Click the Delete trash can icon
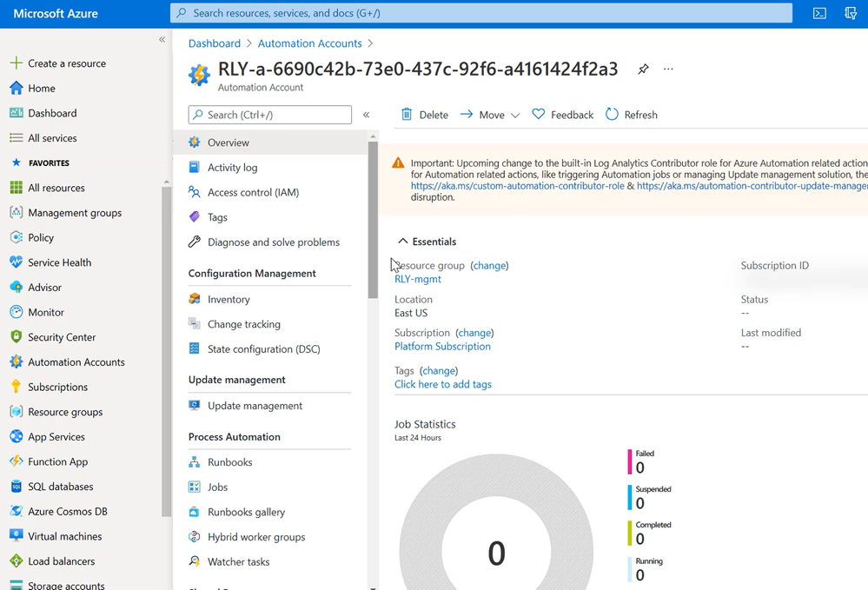 (407, 114)
